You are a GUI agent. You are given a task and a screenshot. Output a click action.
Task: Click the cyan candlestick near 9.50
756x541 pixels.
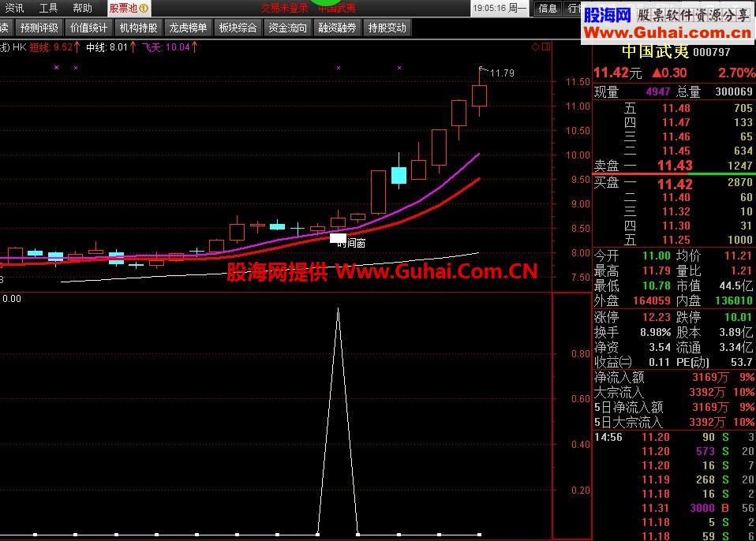point(399,175)
